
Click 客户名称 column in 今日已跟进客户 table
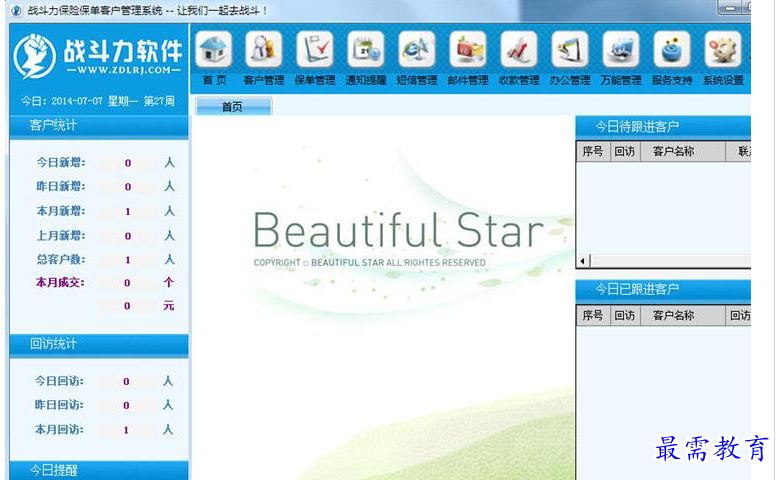[x=683, y=316]
